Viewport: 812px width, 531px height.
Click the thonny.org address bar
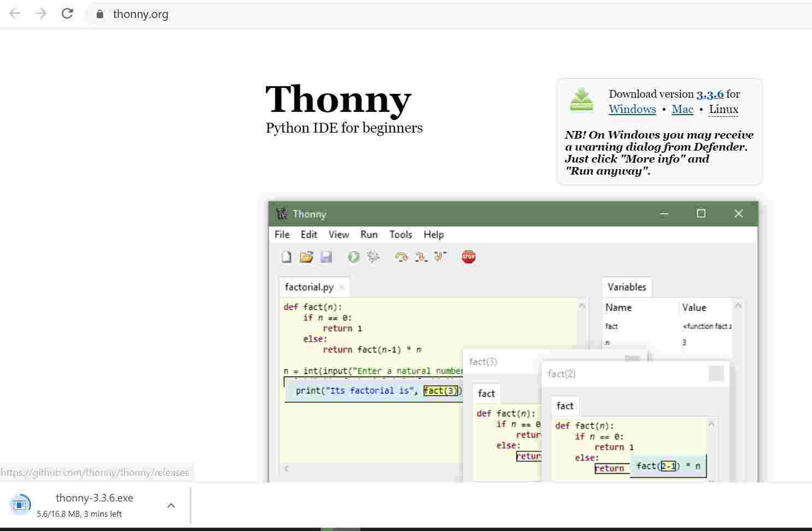tap(448, 14)
